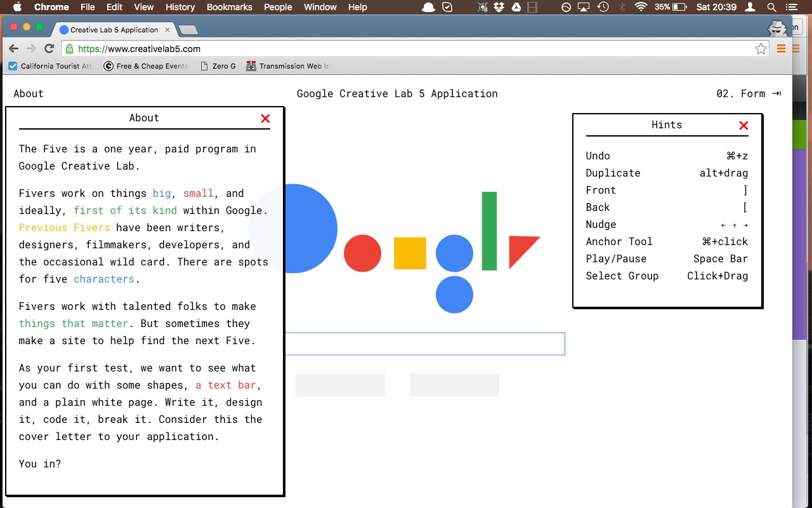812x508 pixels.
Task: Click the user account silhouette icon
Action: 751,7
